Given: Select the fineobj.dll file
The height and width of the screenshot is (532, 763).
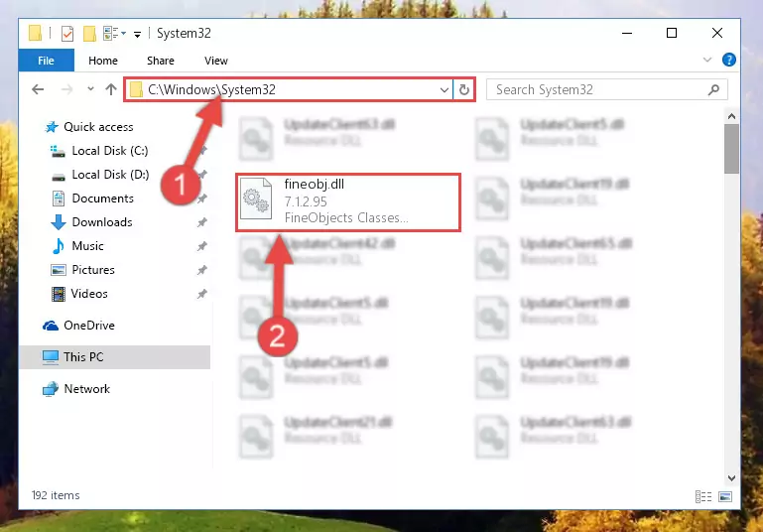Looking at the screenshot, I should click(348, 202).
